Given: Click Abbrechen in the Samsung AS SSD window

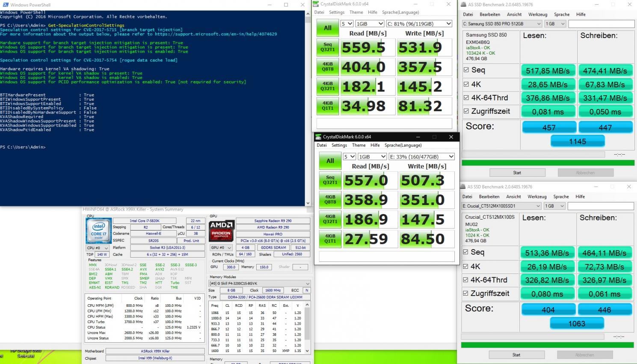Looking at the screenshot, I should 585,173.
